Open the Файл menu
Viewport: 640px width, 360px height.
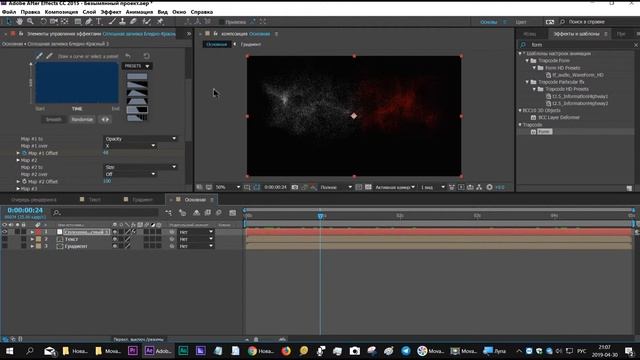[9, 12]
